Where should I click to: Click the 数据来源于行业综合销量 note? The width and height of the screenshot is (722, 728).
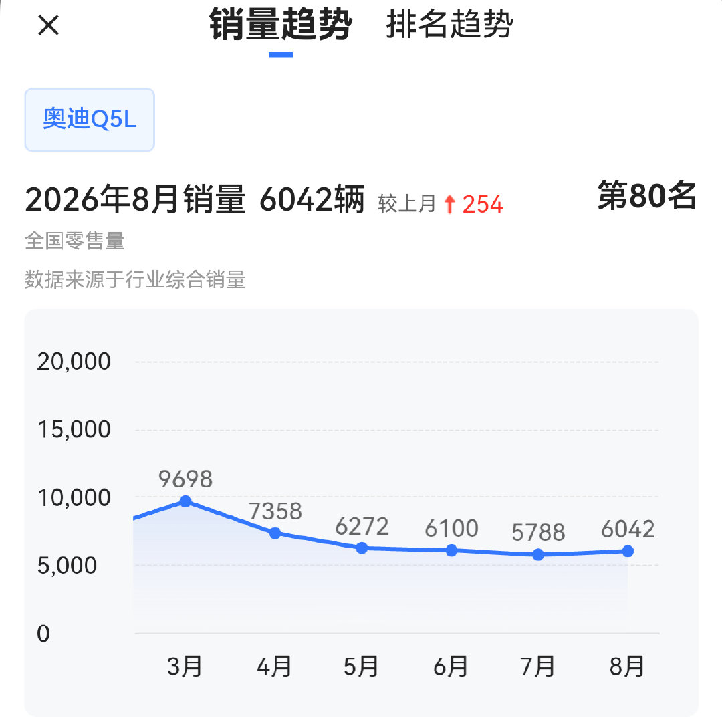click(135, 280)
